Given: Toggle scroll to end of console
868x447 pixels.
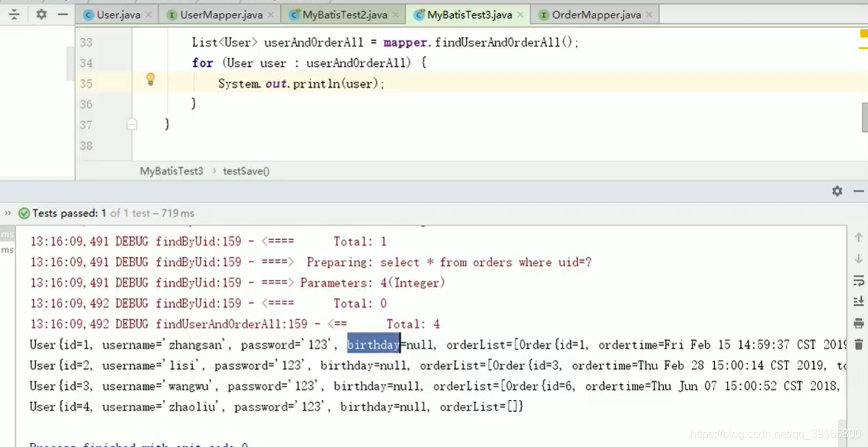Looking at the screenshot, I should click(858, 302).
